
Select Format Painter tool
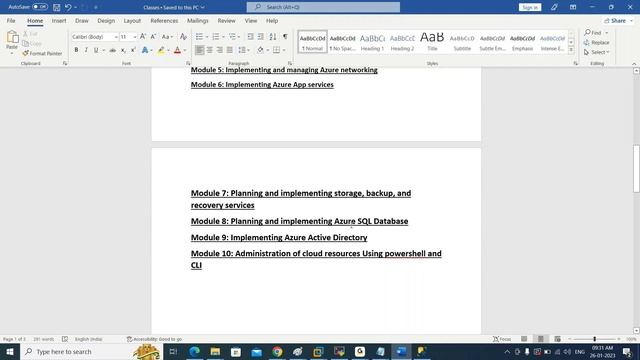pyautogui.click(x=42, y=53)
